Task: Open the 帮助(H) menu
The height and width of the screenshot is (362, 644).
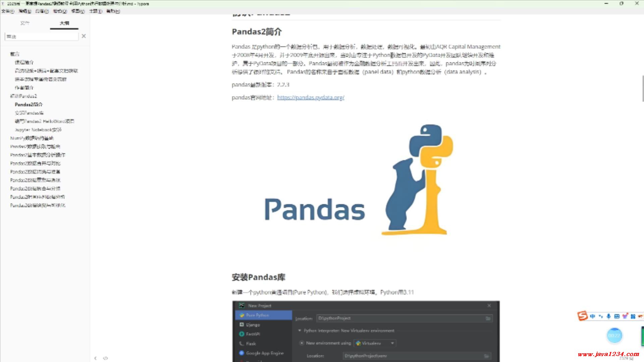Action: click(x=113, y=11)
